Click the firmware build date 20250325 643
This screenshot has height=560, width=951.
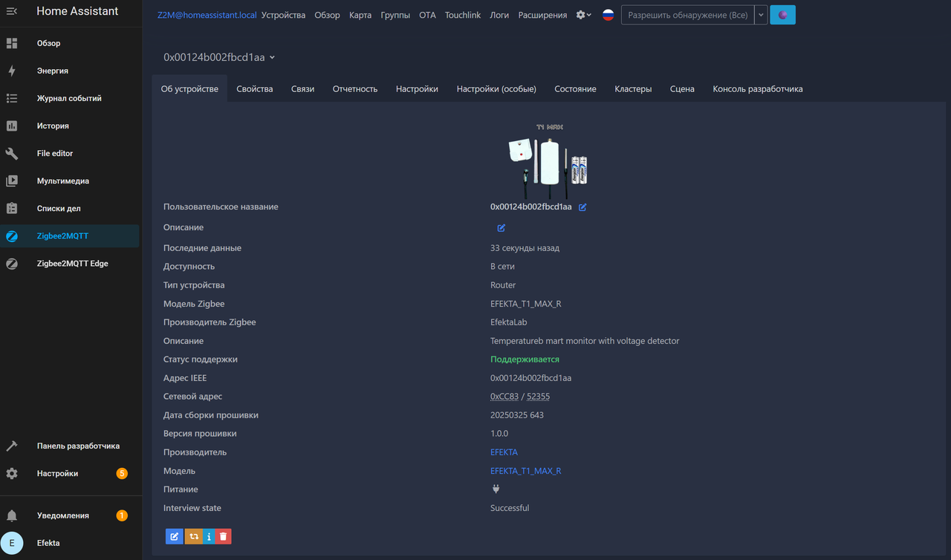click(517, 415)
